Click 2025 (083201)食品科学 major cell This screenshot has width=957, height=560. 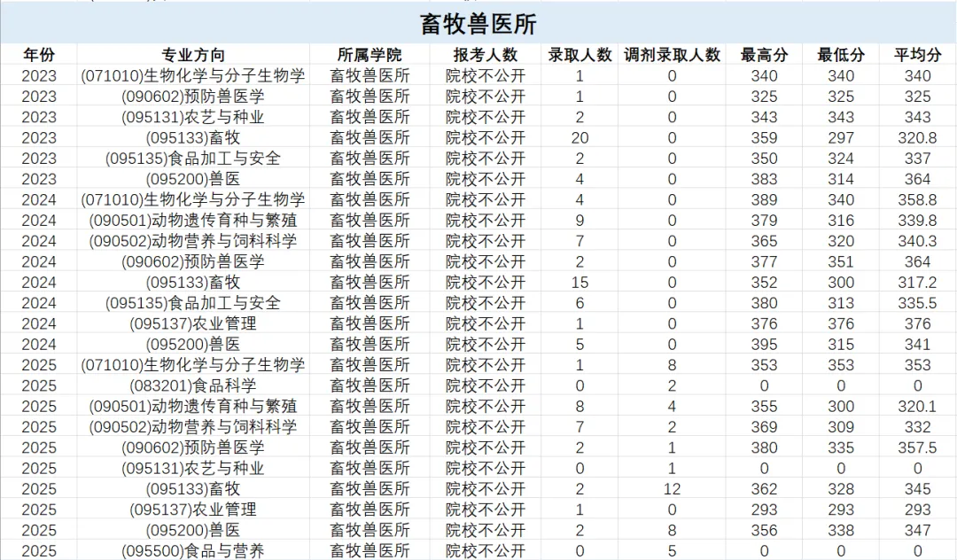click(x=193, y=385)
